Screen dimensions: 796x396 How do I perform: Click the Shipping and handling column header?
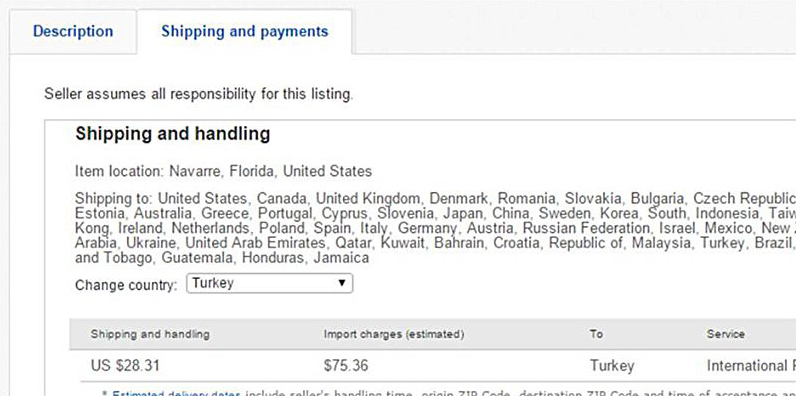point(150,334)
